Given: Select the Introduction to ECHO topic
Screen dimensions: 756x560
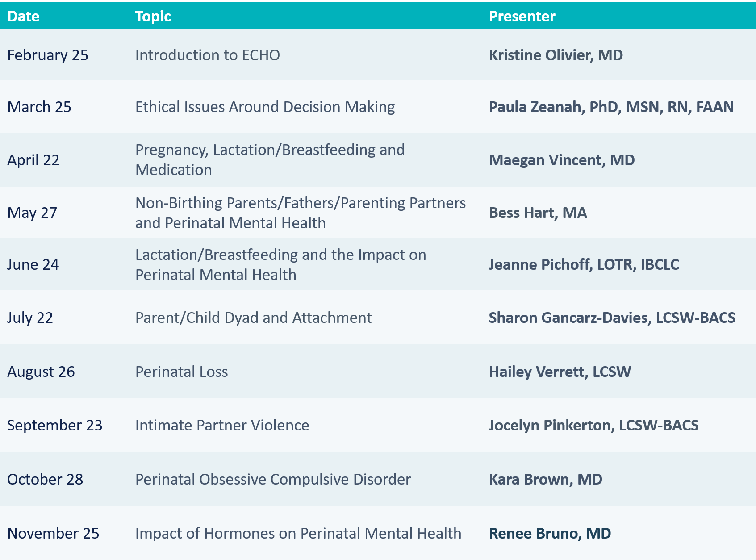Looking at the screenshot, I should [x=207, y=55].
